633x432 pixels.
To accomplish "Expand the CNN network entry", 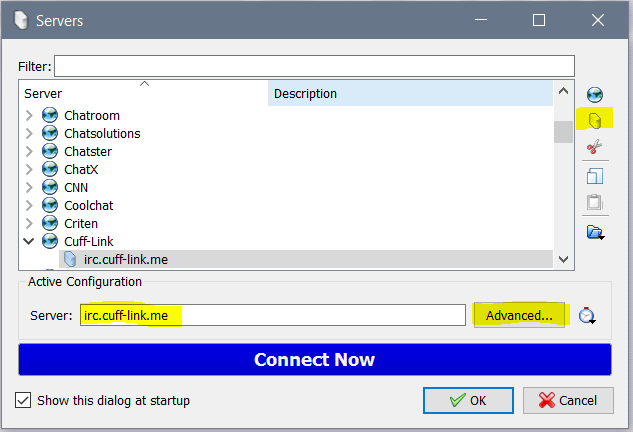I will coord(29,187).
